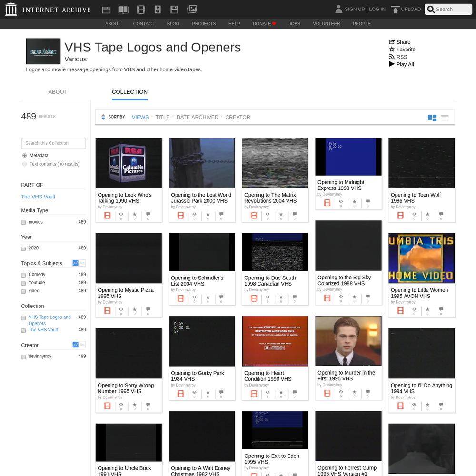Open PEOPLE in navigation bar

362,24
